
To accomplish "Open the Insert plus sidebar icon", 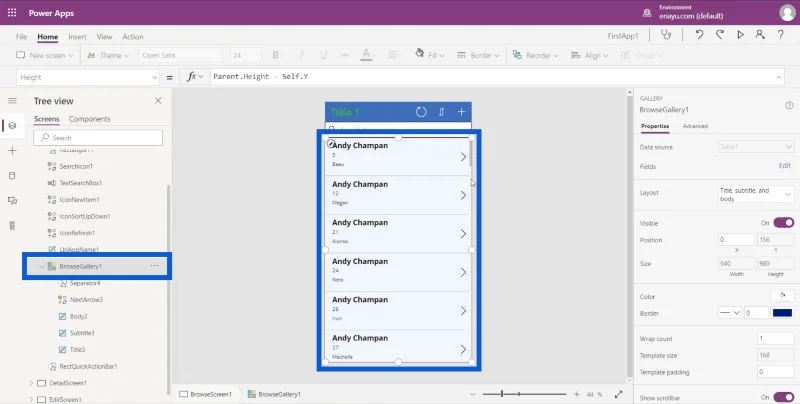I will click(12, 150).
